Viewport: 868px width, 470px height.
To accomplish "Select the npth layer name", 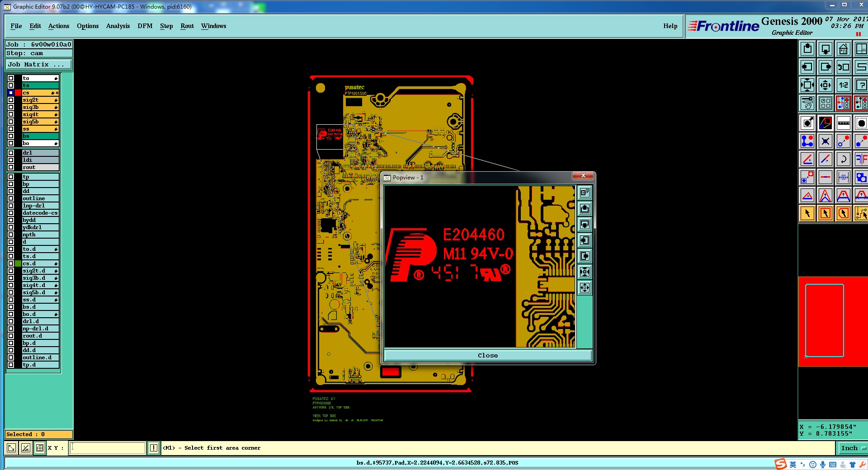I will pyautogui.click(x=40, y=235).
